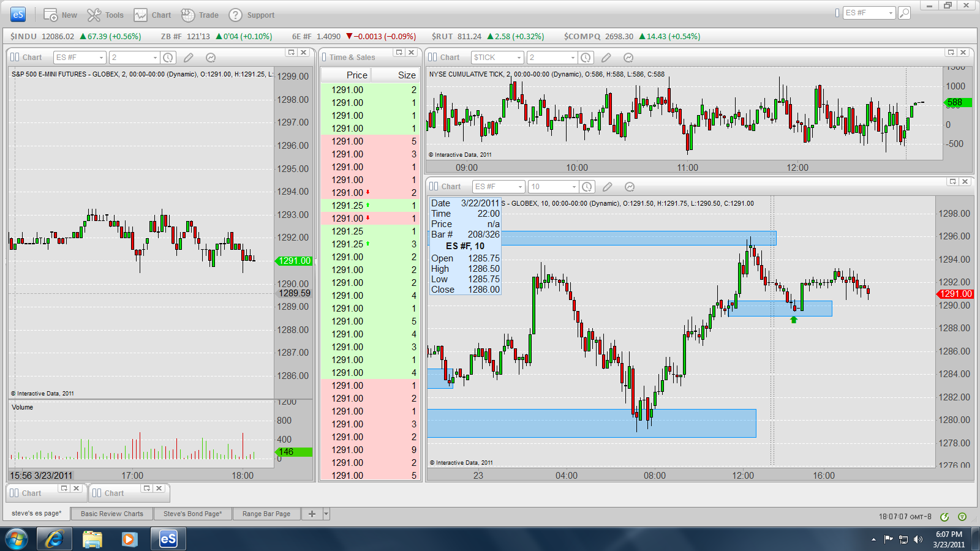Click studies icon in 10-minute ES chart
Screen dimensions: 980x551
tap(630, 187)
